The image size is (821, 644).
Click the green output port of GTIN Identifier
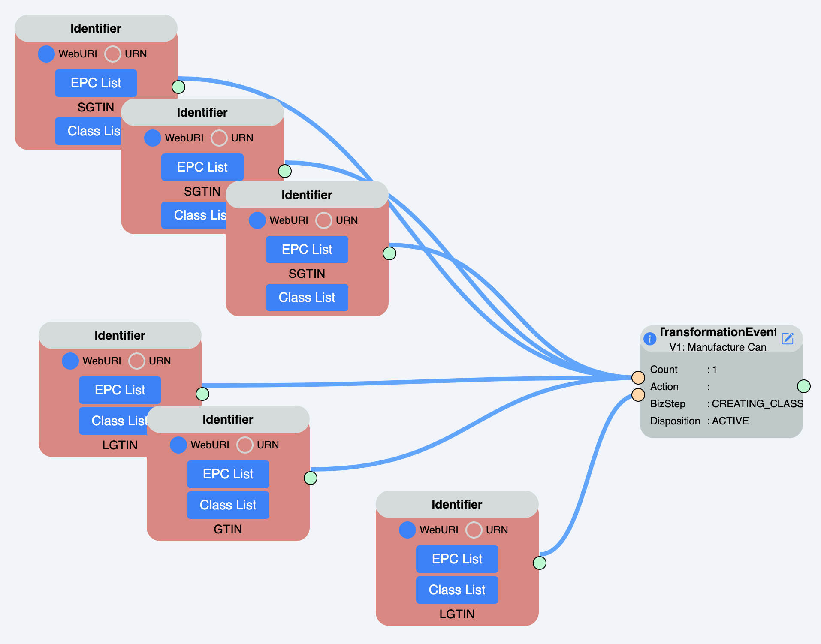tap(311, 478)
